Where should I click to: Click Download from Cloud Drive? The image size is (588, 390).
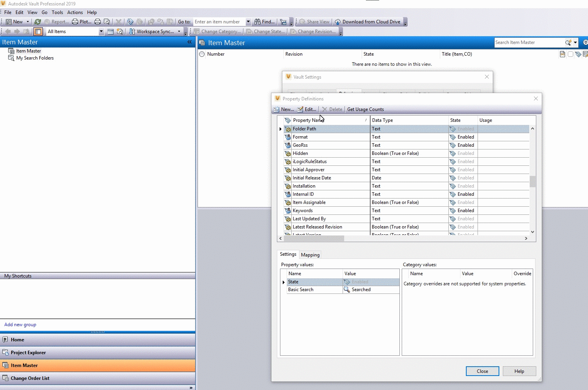(367, 22)
